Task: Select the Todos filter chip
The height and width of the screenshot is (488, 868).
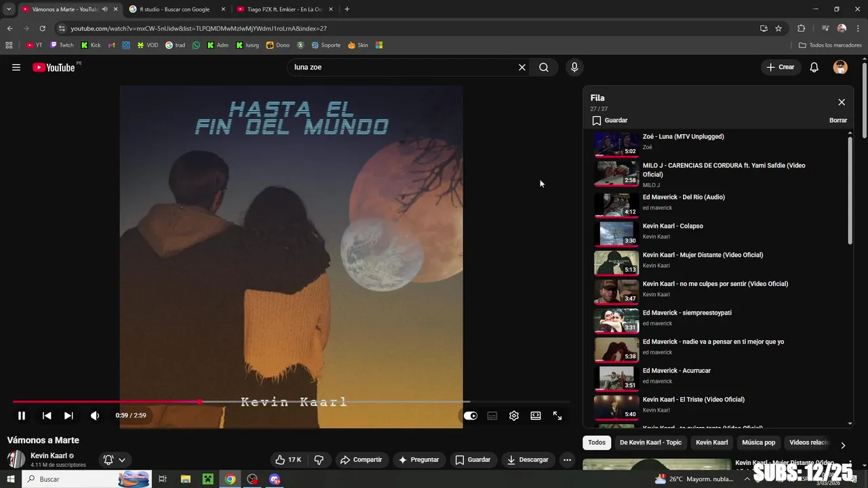Action: pyautogui.click(x=597, y=443)
